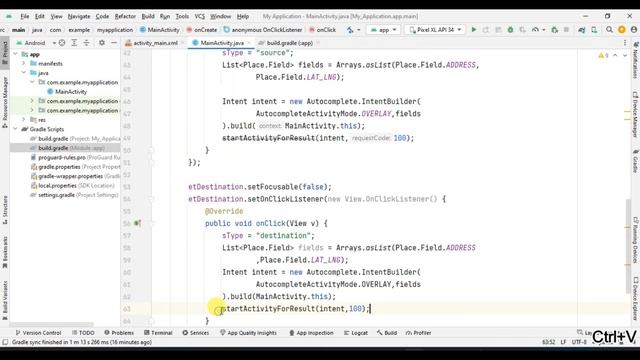
Task: Click the Stop button in toolbar
Action: click(x=566, y=30)
